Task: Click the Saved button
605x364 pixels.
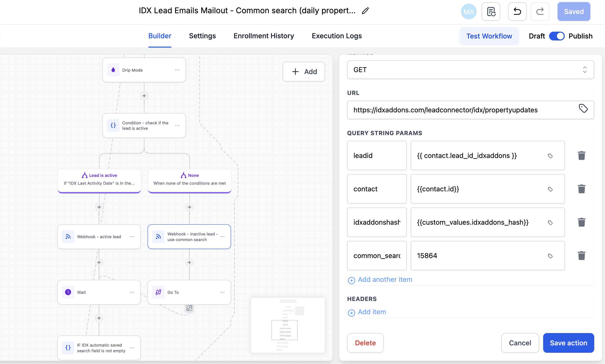Action: tap(574, 12)
